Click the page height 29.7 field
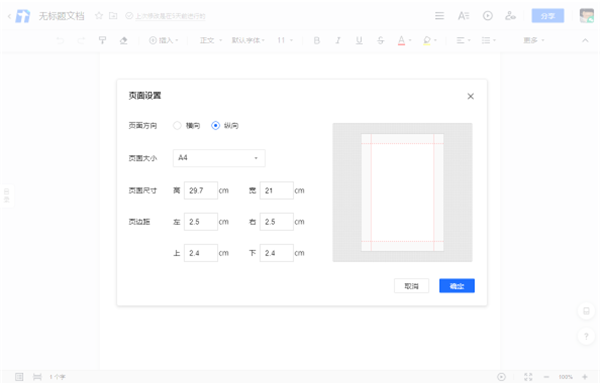 tap(201, 190)
